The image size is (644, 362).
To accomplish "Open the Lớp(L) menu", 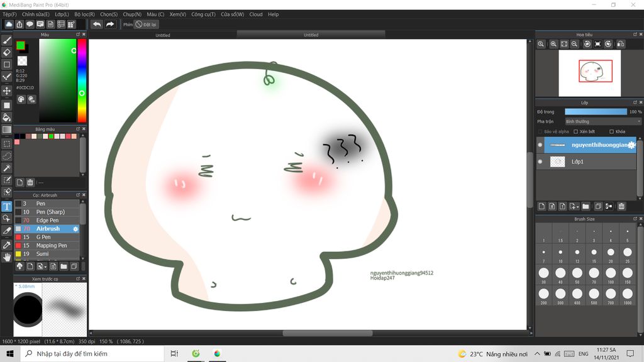I will [x=62, y=14].
